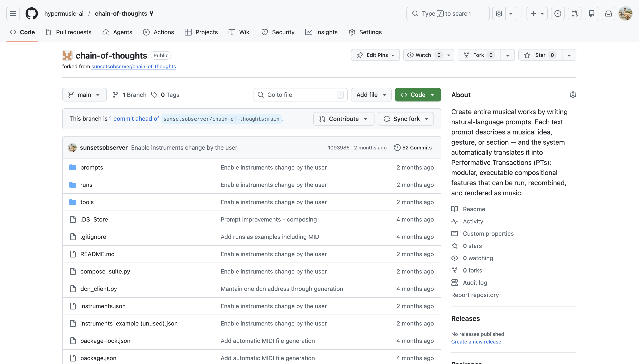This screenshot has height=364, width=639.
Task: Click the user profile avatar
Action: tap(625, 14)
